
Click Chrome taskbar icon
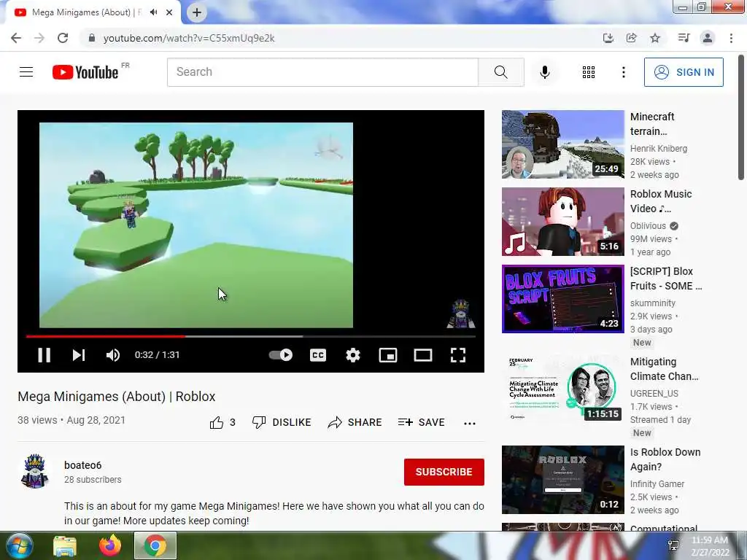tap(155, 545)
